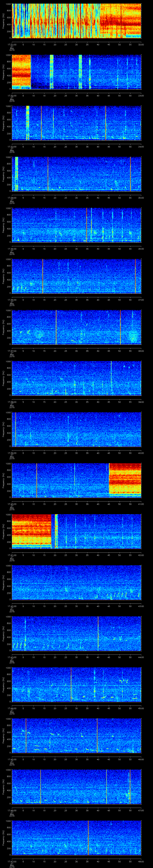This screenshot has height=868, width=153.
Task: Click the 17:40:00 start time label
Action: [12, 504]
